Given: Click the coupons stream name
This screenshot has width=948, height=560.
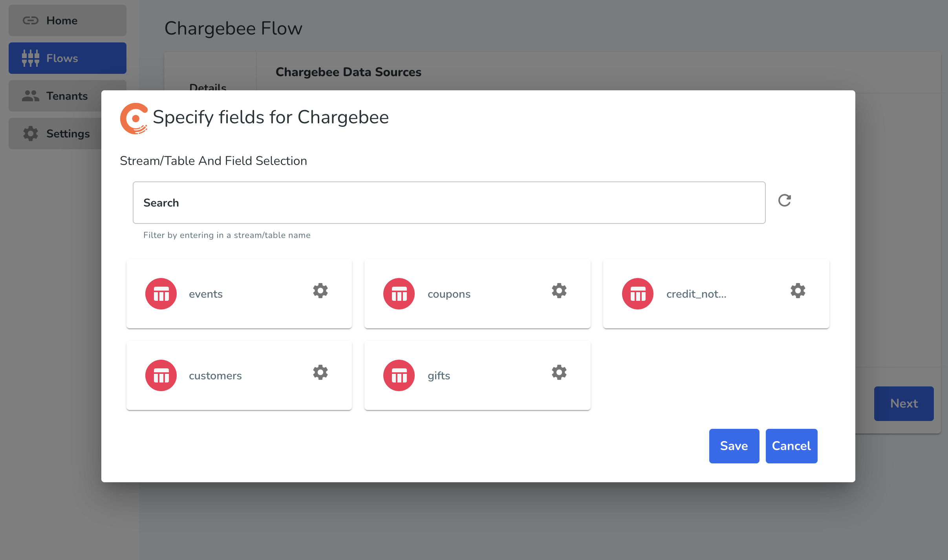Looking at the screenshot, I should [x=449, y=295].
